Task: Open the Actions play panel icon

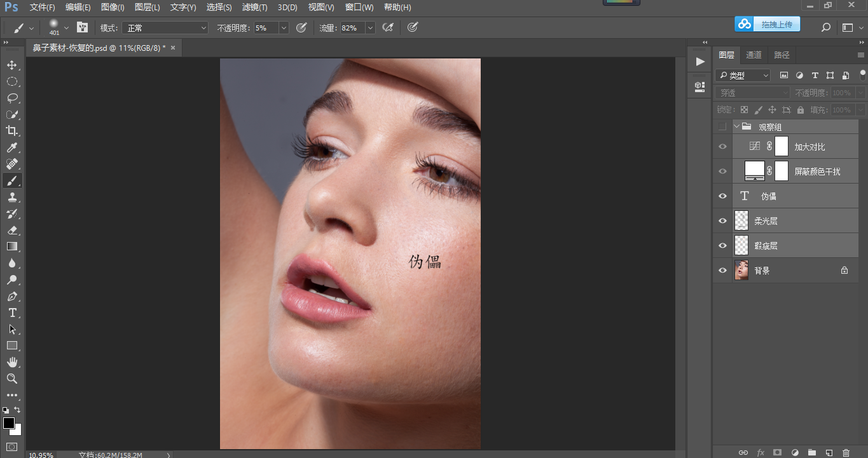Action: click(700, 62)
